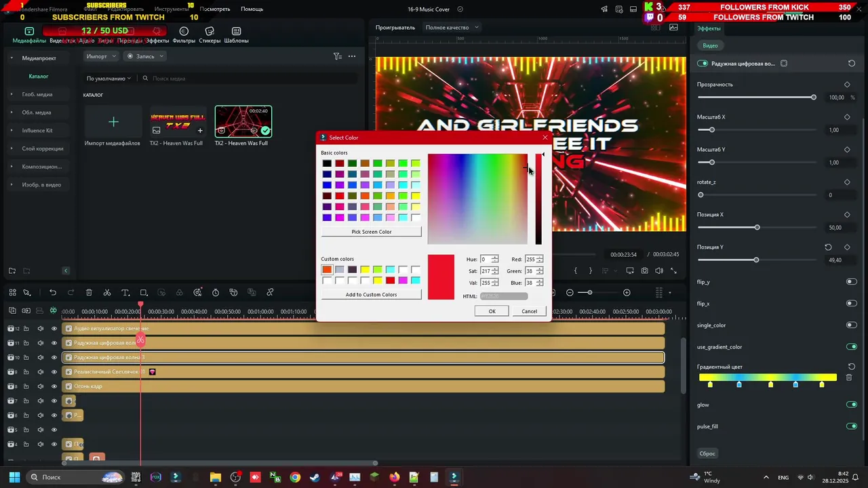Open the Templates (Шаблоны) tab icon

(236, 31)
